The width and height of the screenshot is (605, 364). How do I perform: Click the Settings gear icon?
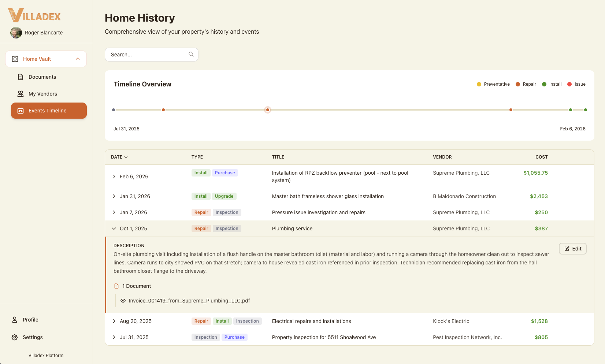14,337
